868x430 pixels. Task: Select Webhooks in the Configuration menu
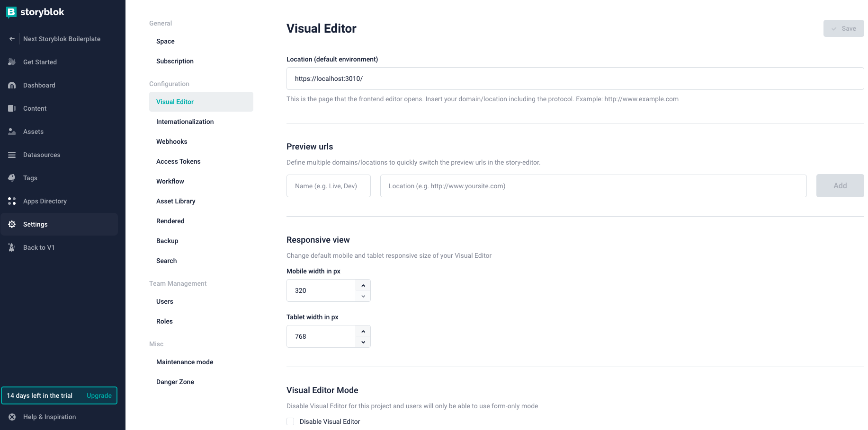(172, 141)
